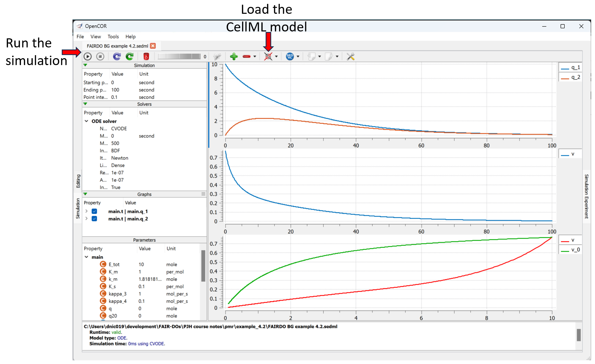Click the Parameters panel vertical scrollbar
Image resolution: width=595 pixels, height=364 pixels.
[203, 266]
